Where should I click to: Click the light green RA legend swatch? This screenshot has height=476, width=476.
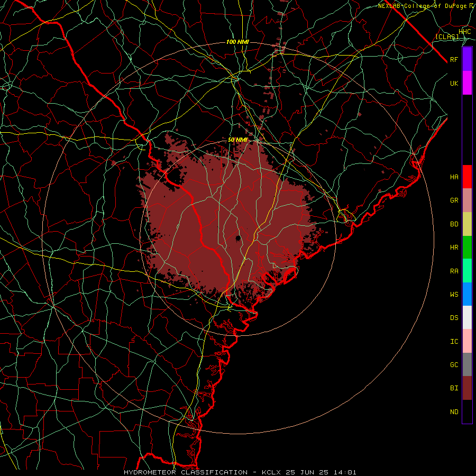point(467,271)
